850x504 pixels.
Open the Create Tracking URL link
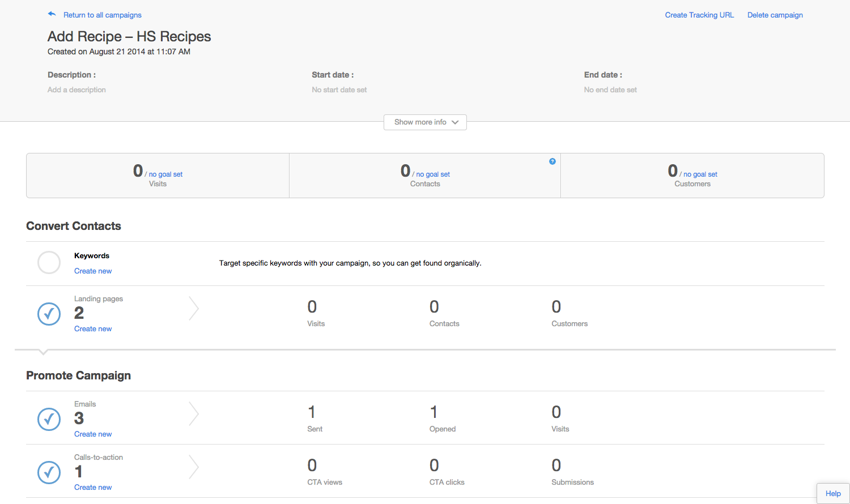[x=699, y=15]
